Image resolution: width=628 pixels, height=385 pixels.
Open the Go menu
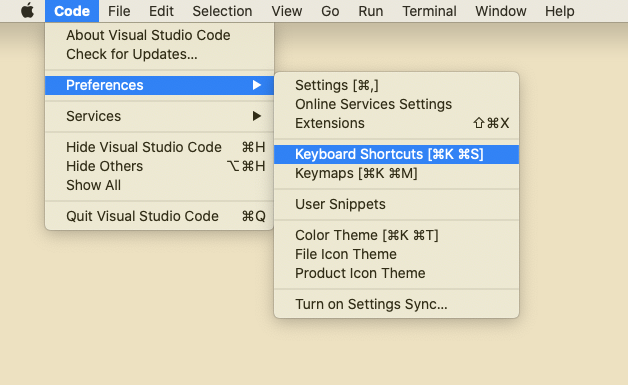(330, 11)
